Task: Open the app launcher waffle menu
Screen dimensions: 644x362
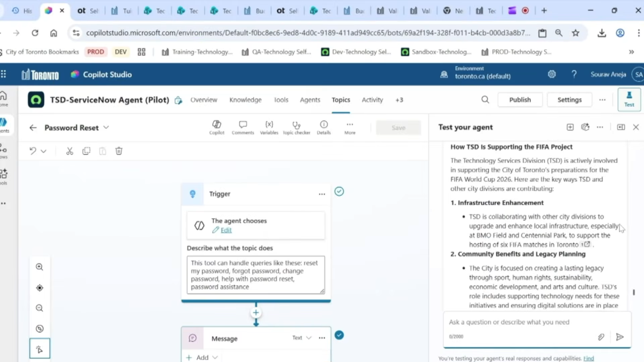Action: (3, 74)
